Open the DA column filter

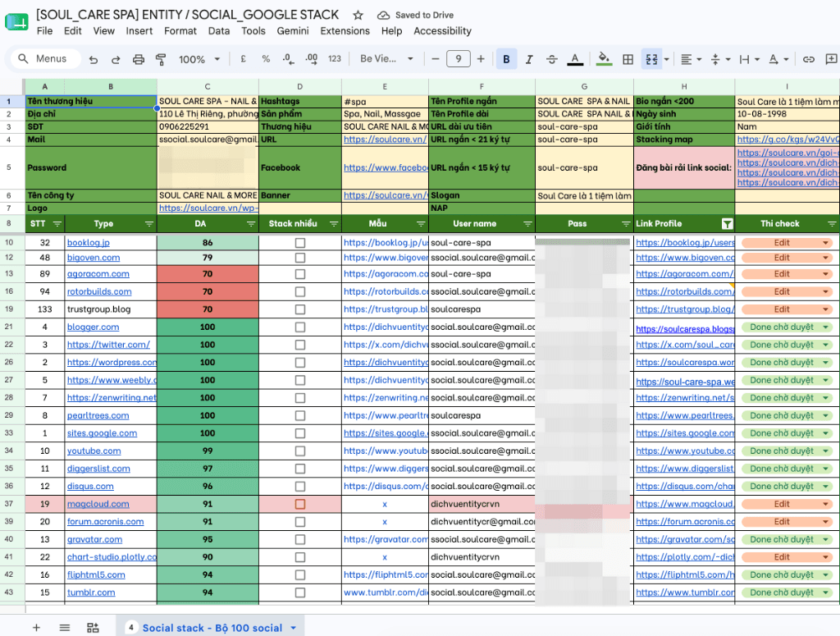[251, 223]
